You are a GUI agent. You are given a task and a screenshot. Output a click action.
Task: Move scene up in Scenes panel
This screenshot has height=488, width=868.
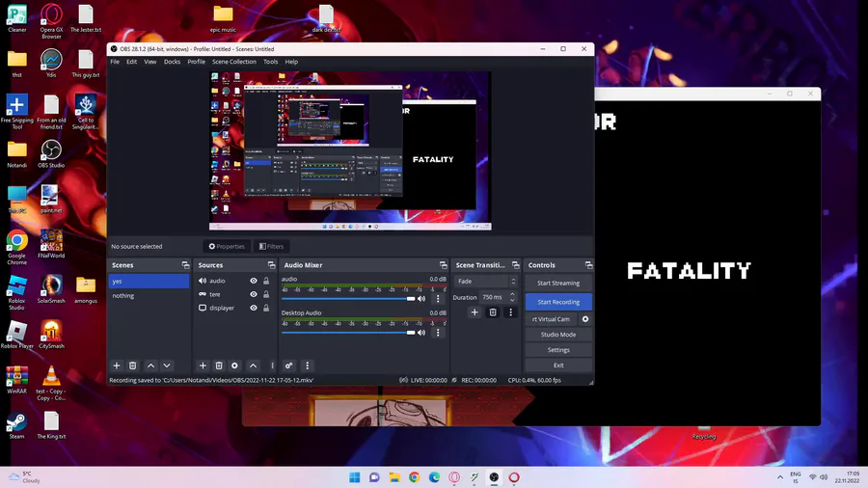tap(150, 366)
